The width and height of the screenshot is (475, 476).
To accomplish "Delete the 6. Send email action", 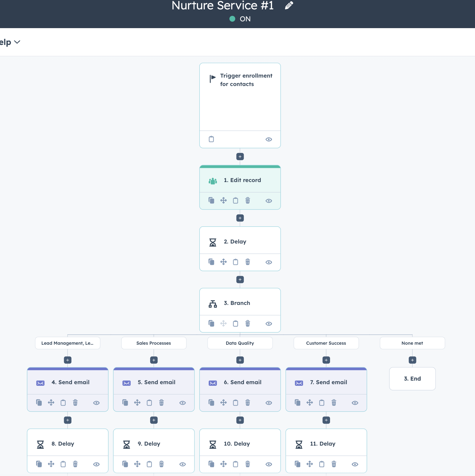I will [x=248, y=403].
